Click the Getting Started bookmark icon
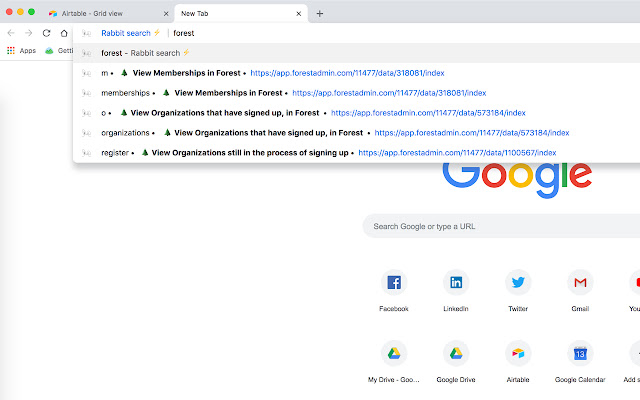 point(49,51)
